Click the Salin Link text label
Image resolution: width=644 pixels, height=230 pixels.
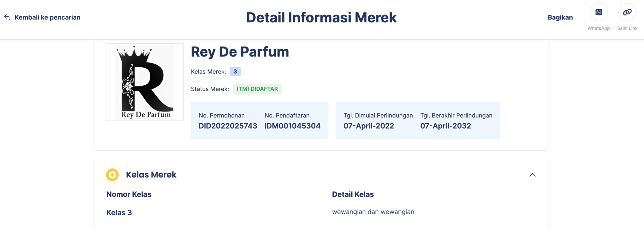click(x=627, y=28)
